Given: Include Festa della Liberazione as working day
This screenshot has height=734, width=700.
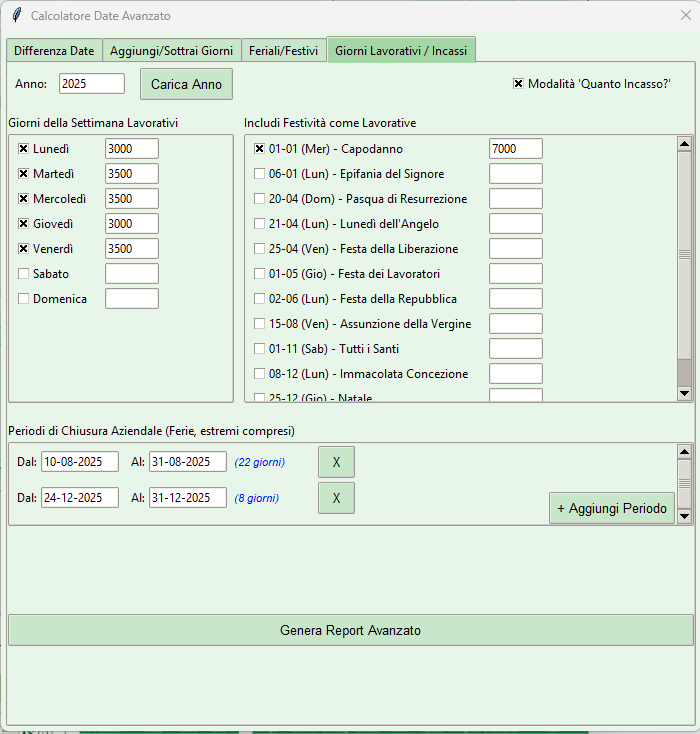Looking at the screenshot, I should pos(260,249).
